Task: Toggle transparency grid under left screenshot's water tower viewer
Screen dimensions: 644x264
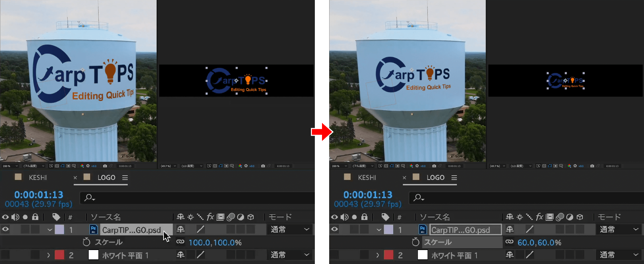Action: (x=57, y=166)
